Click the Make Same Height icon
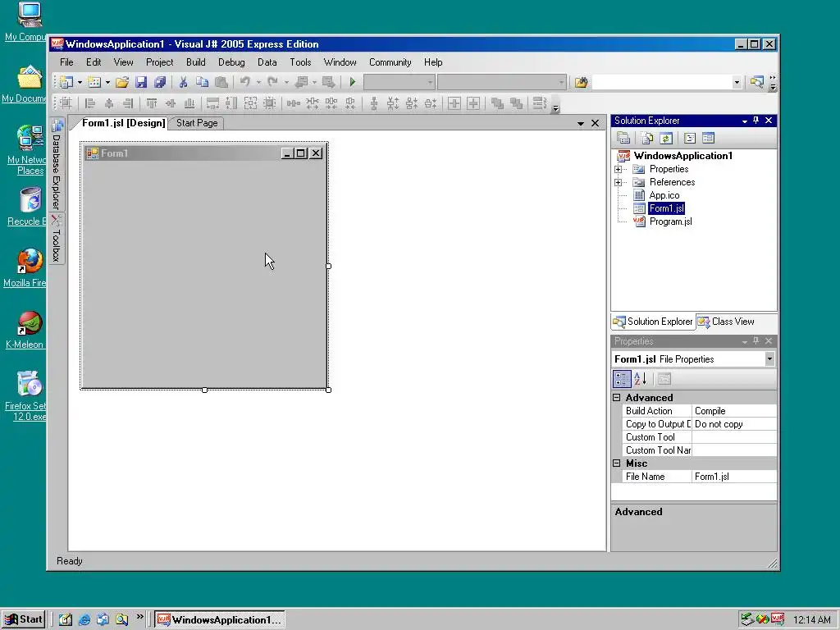 click(231, 103)
